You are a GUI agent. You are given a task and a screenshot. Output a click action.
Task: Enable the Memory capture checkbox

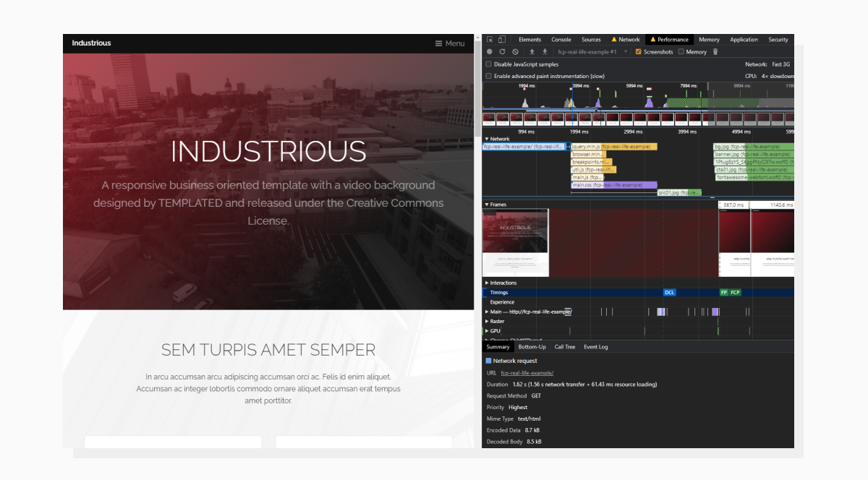pos(682,52)
